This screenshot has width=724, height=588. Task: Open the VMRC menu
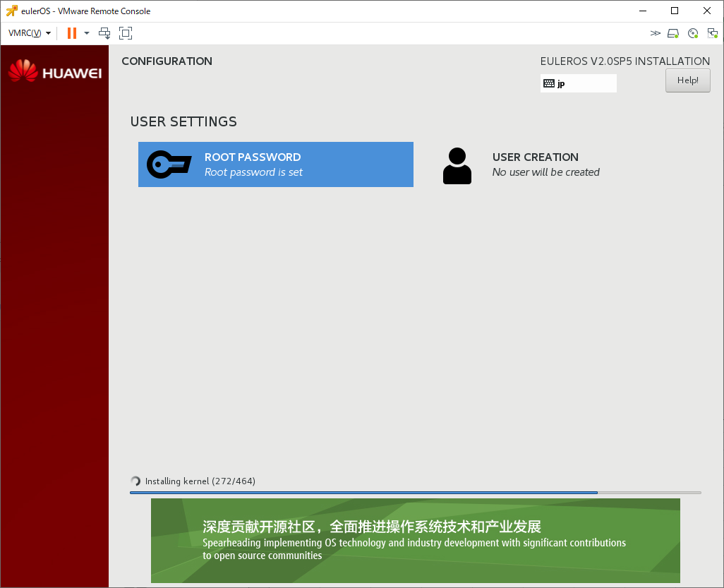27,32
